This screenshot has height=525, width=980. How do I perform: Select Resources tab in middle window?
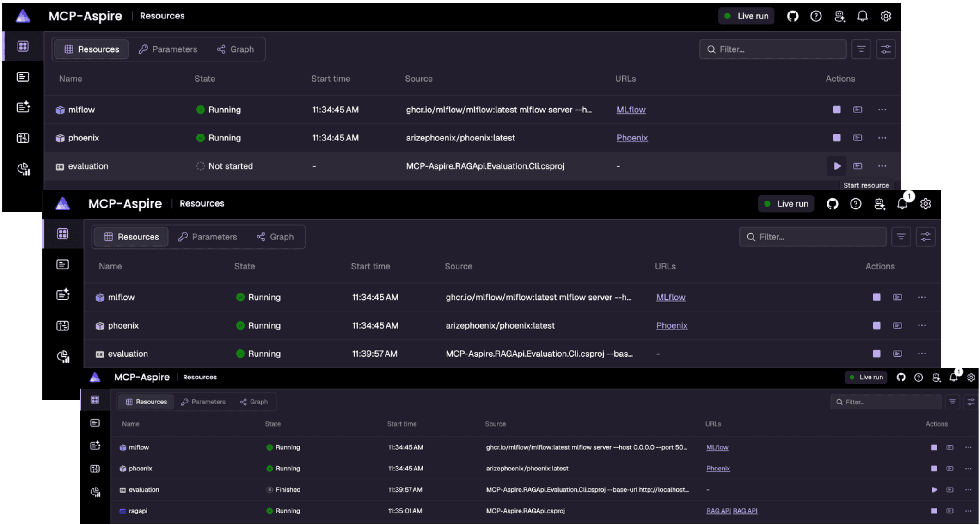tap(132, 237)
